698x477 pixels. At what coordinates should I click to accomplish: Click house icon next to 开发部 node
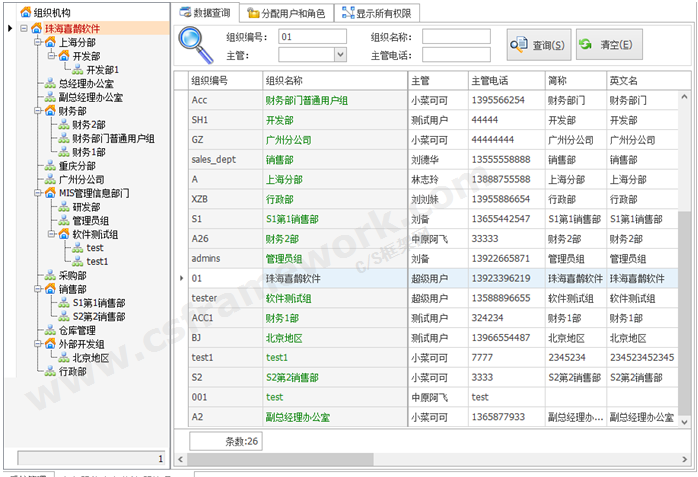pos(64,56)
